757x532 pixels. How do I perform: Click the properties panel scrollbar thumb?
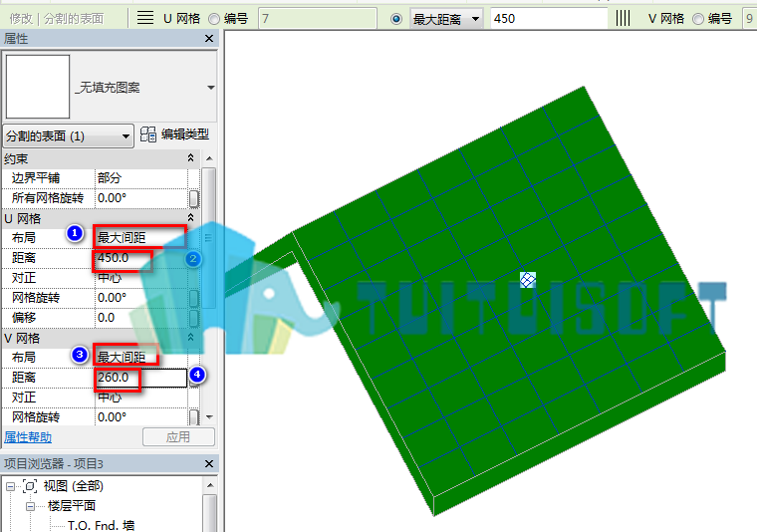click(x=209, y=238)
